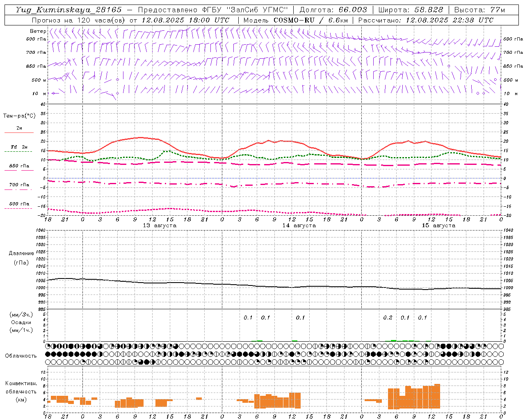The width and height of the screenshot is (525, 420).
Task: Click the Td 2м legend entry
Action: pyautogui.click(x=19, y=147)
